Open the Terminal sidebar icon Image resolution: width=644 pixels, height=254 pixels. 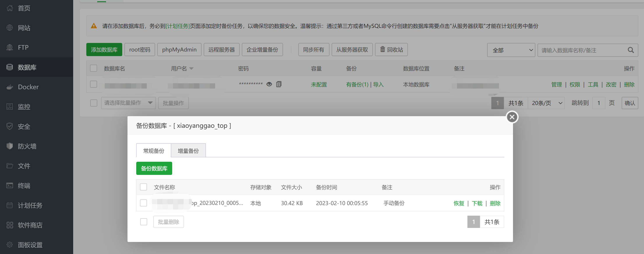click(9, 185)
